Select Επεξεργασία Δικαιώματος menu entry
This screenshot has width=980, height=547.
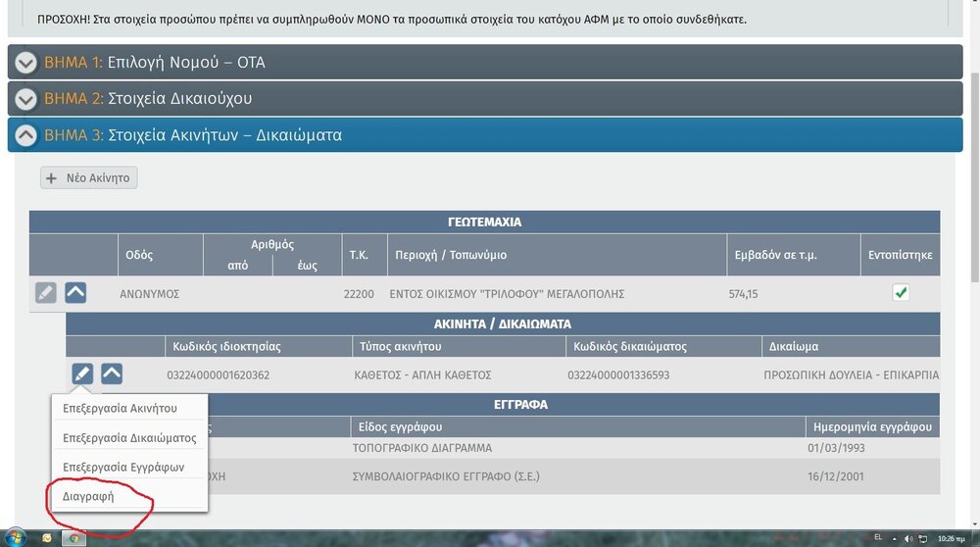[x=129, y=437]
